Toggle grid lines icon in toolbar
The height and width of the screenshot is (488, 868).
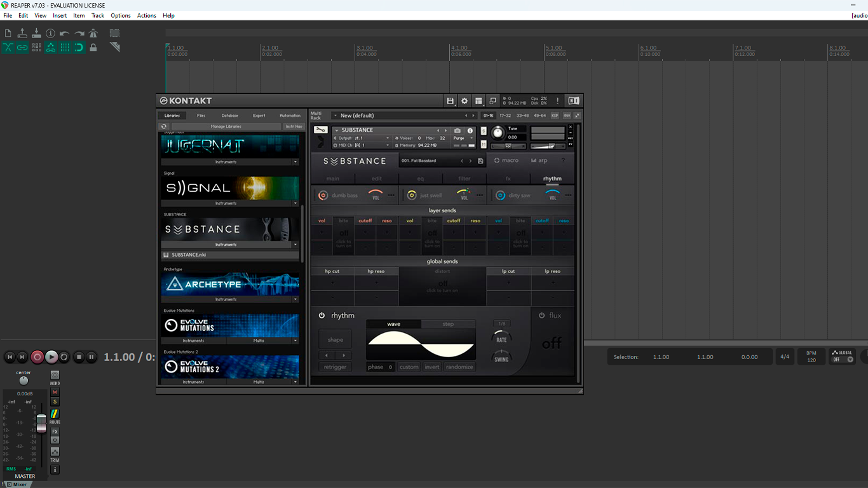(64, 47)
